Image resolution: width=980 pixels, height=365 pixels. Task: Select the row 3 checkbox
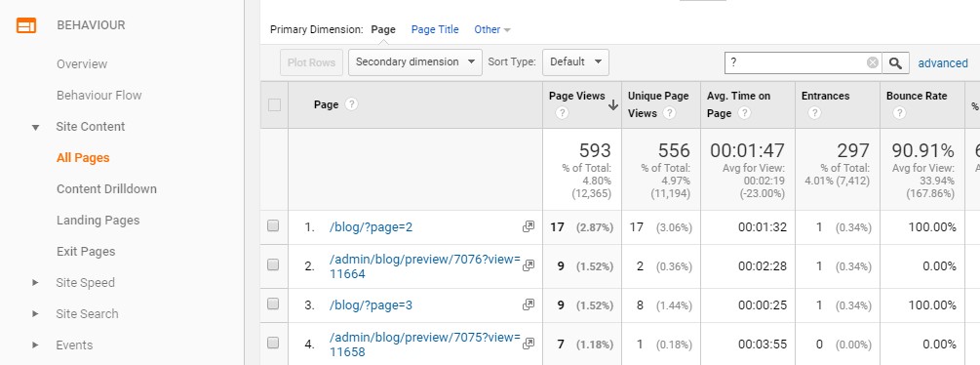pyautogui.click(x=273, y=304)
